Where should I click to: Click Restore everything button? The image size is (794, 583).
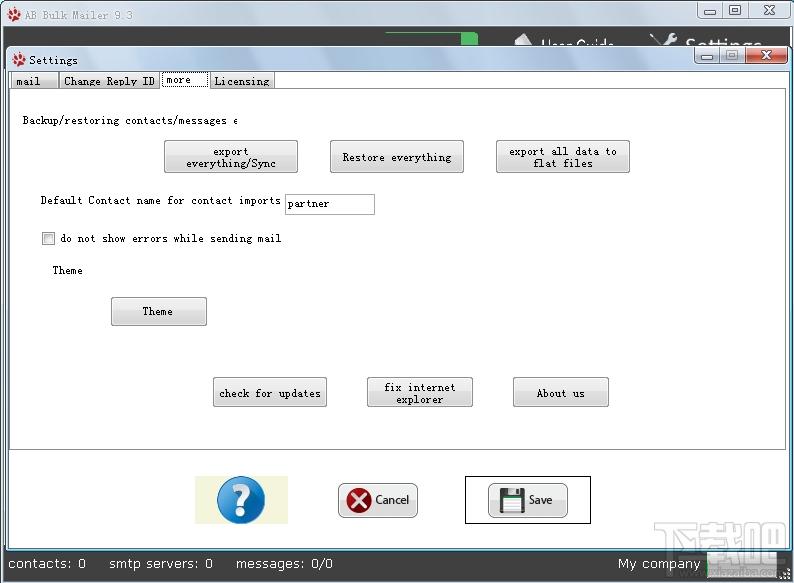tap(397, 157)
